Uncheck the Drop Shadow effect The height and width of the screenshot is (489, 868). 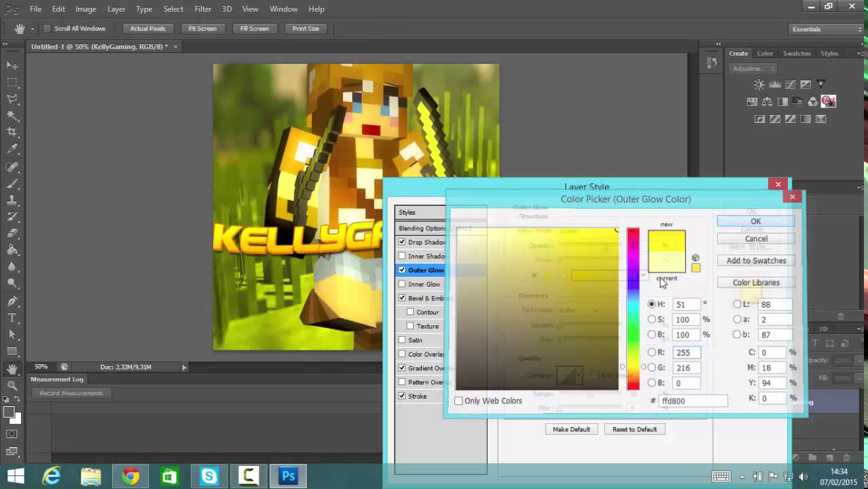click(x=402, y=242)
